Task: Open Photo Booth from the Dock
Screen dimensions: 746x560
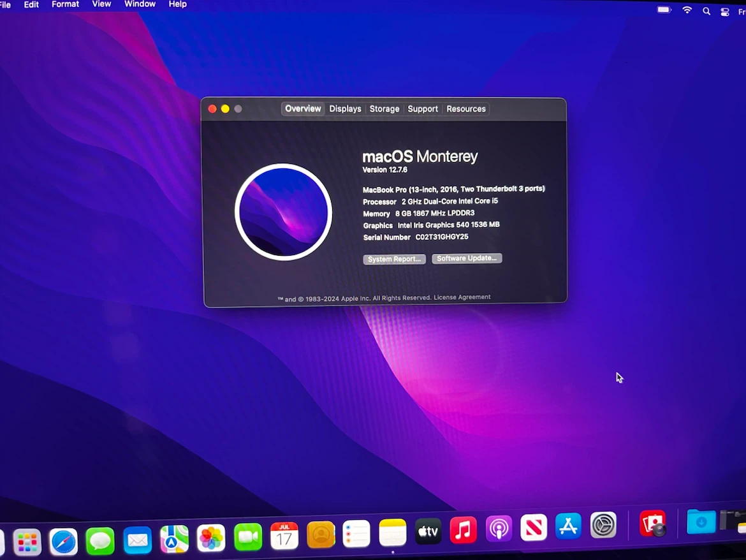Action: click(653, 524)
